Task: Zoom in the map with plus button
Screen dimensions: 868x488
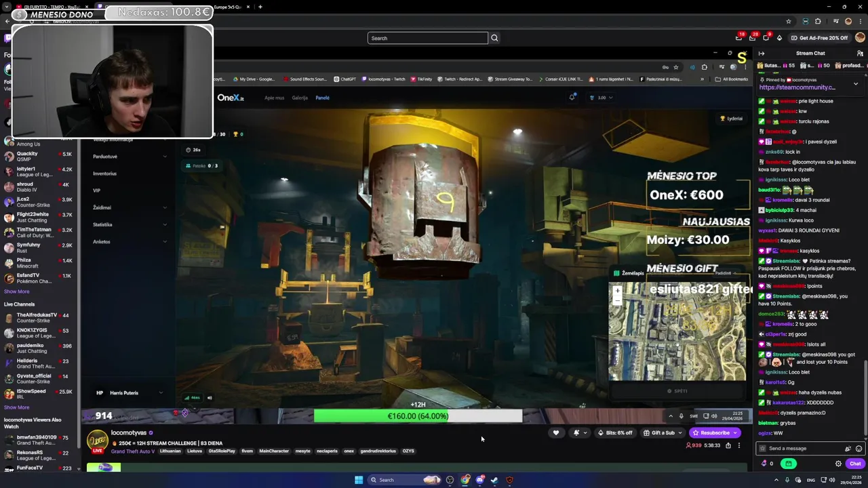Action: pos(617,290)
